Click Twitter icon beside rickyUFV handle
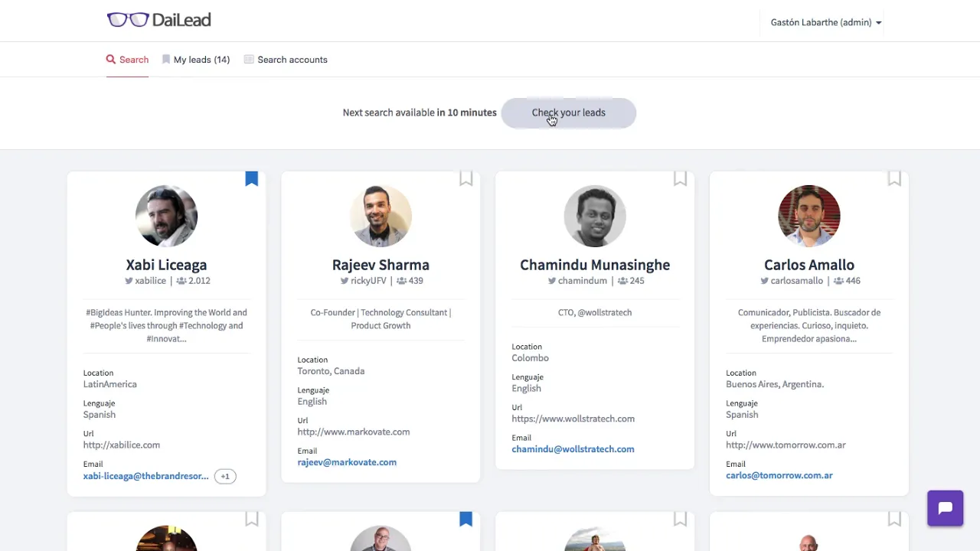This screenshot has width=980, height=551. [x=345, y=281]
